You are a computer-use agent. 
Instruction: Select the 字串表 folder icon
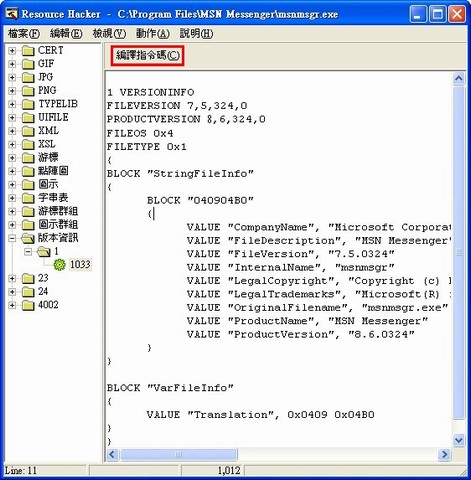tap(28, 198)
